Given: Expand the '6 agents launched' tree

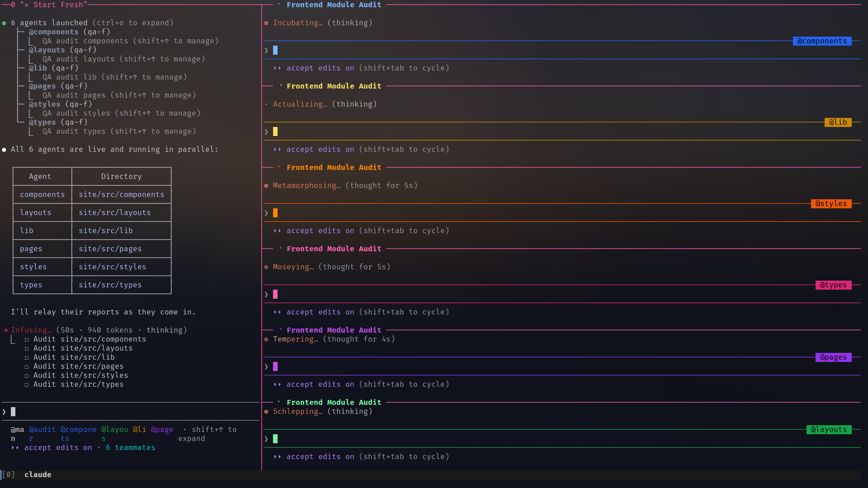Looking at the screenshot, I should pyautogui.click(x=92, y=23).
